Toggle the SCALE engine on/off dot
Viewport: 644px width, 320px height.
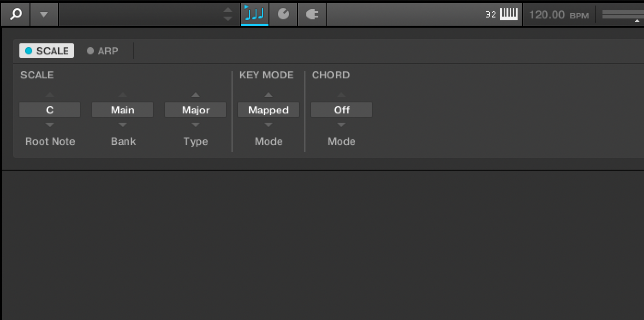29,51
